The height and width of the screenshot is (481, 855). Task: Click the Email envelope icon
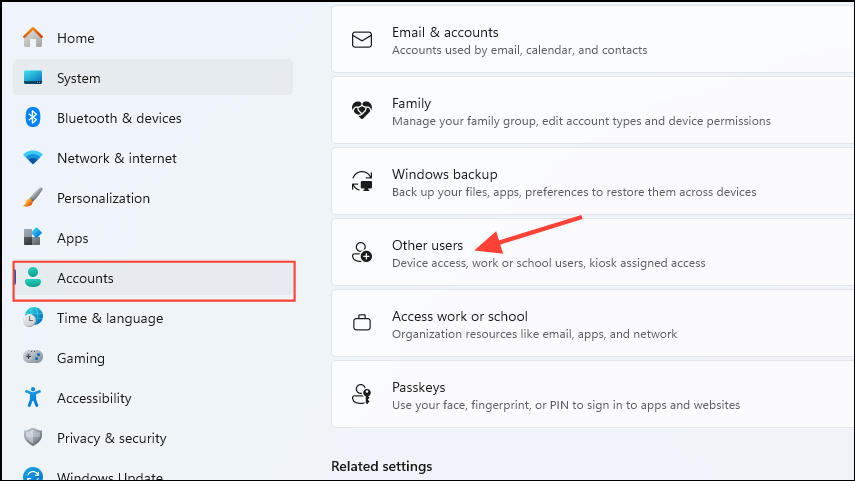(x=362, y=40)
